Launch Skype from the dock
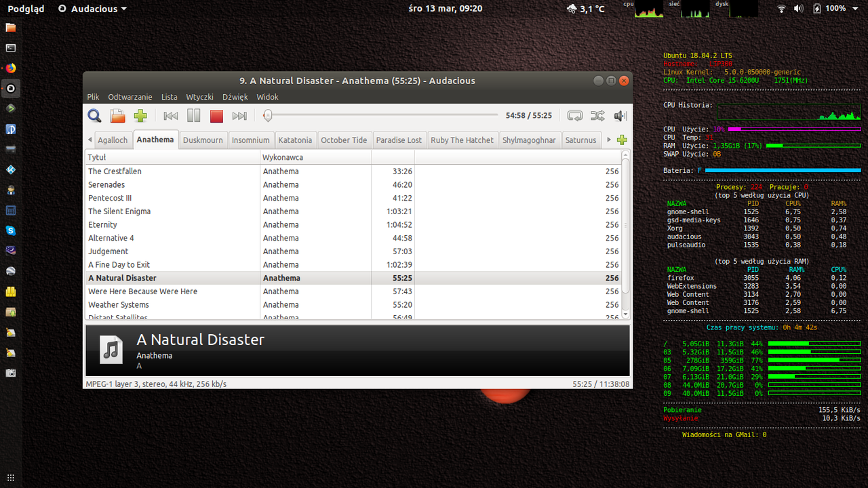The height and width of the screenshot is (488, 868). (x=10, y=230)
